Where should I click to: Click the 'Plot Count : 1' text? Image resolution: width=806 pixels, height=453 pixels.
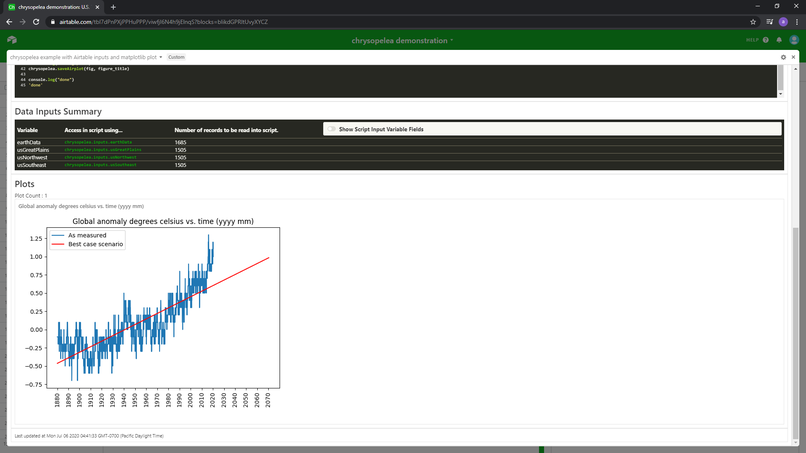coord(31,195)
